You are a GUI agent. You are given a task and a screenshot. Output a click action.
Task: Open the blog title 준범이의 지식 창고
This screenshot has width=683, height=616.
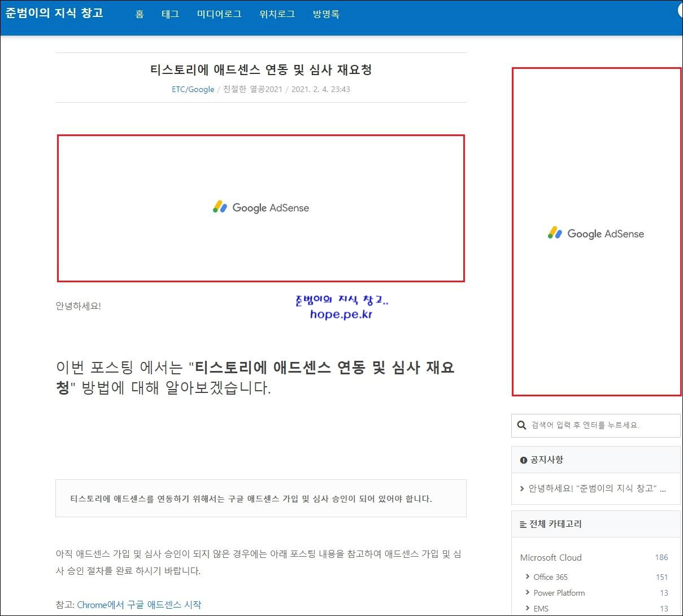tap(54, 12)
